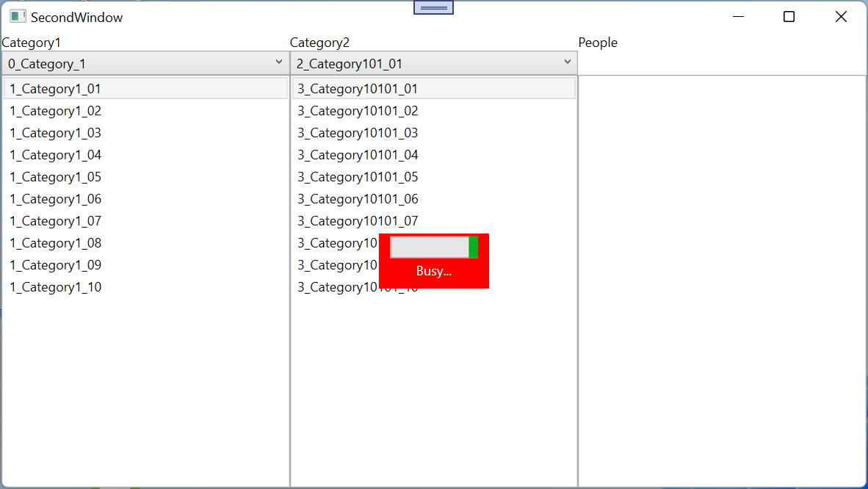Select 1_Category1_02 in the list
This screenshot has width=868, height=489.
[145, 111]
